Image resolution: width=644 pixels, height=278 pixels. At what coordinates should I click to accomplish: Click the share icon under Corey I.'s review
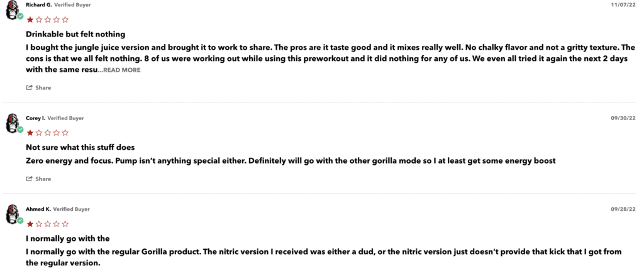tap(29, 179)
